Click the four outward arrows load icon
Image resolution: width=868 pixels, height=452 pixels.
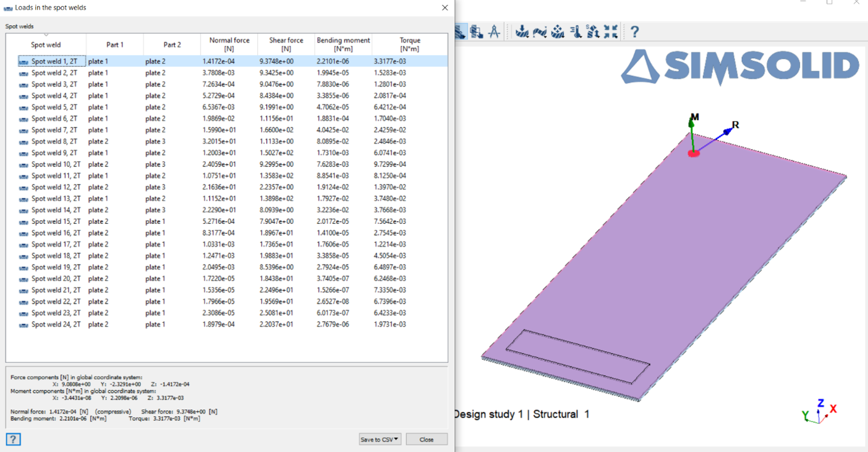coord(558,32)
